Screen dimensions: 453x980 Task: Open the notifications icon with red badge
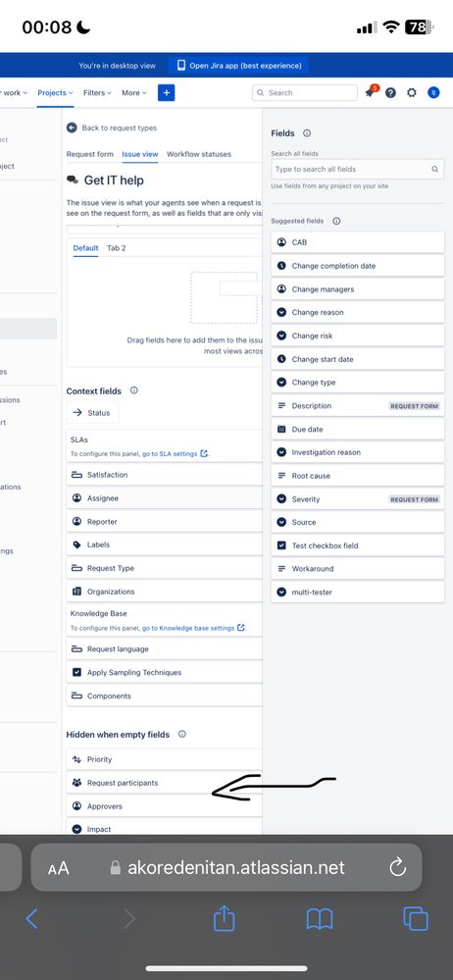372,91
